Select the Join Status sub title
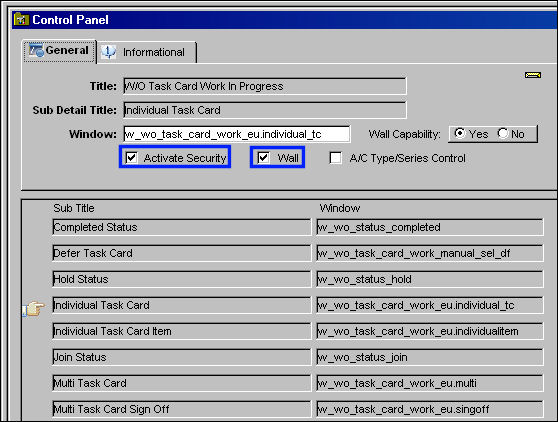This screenshot has height=422, width=558. [x=181, y=357]
